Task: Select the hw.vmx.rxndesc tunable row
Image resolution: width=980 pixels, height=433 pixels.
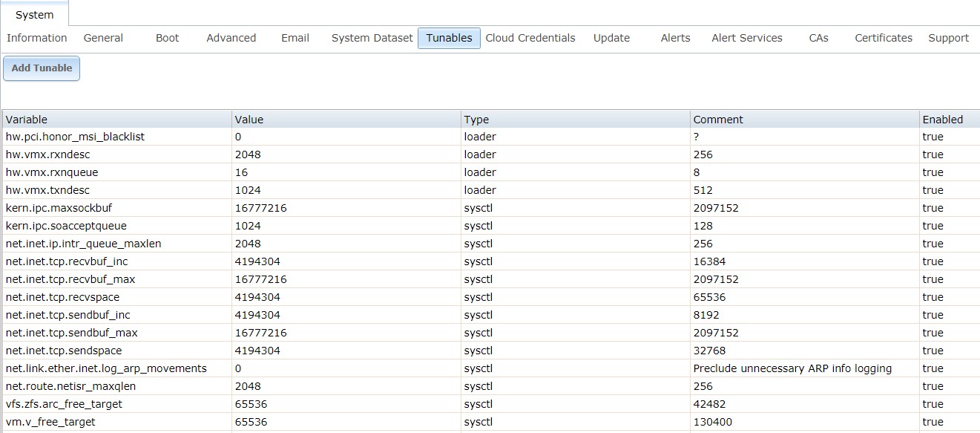Action: (x=491, y=154)
